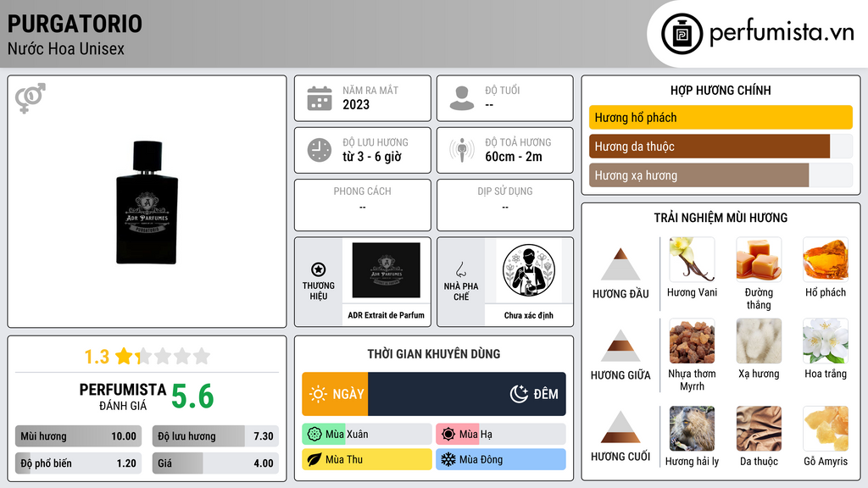This screenshot has width=868, height=488.
Task: Click the nose icon above Nhà pha chế
Action: pos(460,269)
